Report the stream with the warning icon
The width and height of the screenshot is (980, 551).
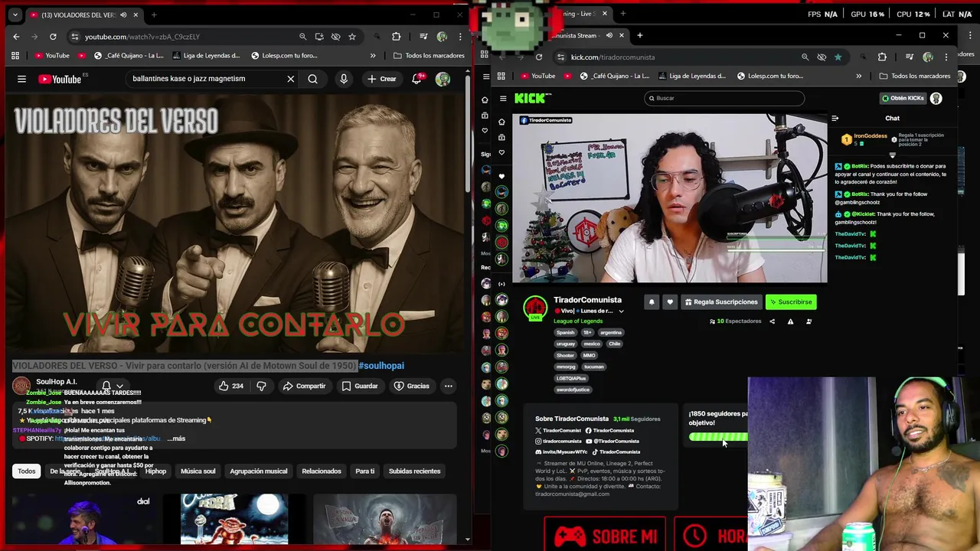pos(790,321)
